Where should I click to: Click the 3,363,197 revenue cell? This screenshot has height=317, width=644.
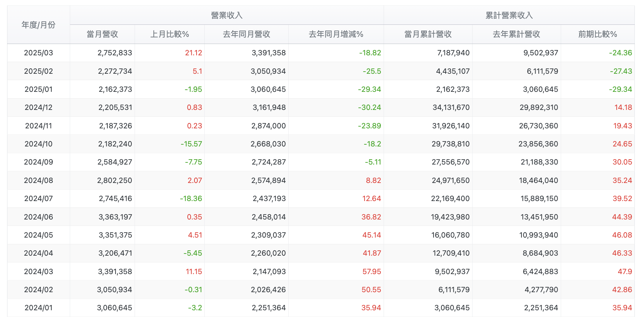[115, 217]
